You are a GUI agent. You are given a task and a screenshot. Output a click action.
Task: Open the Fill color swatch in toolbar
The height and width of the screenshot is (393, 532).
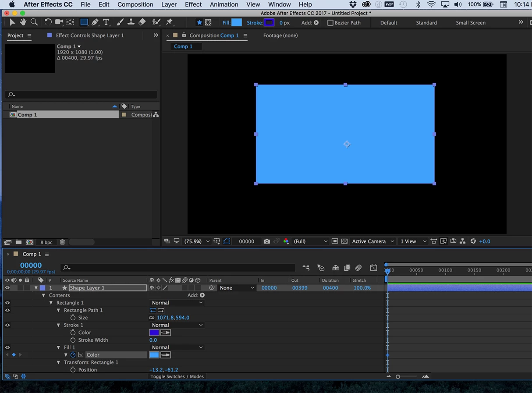pyautogui.click(x=237, y=23)
